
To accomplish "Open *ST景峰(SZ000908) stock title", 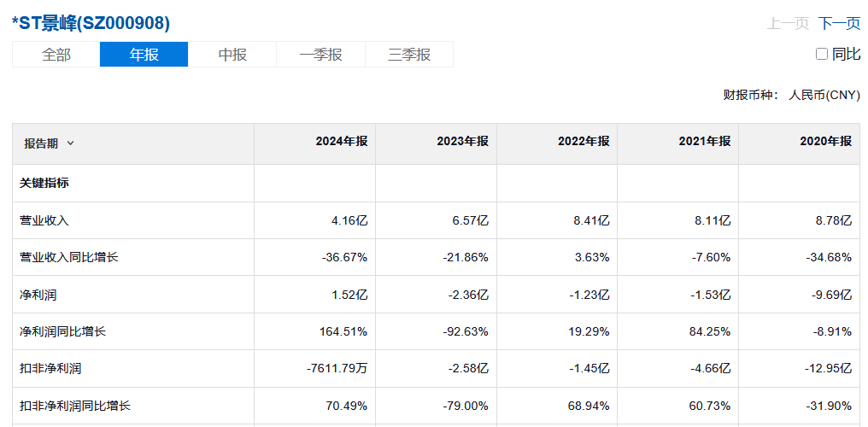I will coord(91,23).
